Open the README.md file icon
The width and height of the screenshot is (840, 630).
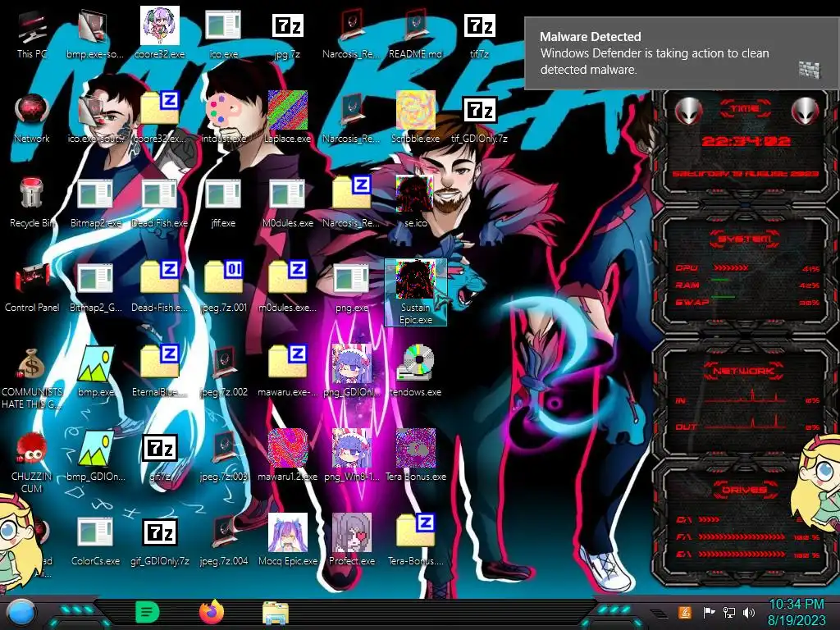[415, 31]
